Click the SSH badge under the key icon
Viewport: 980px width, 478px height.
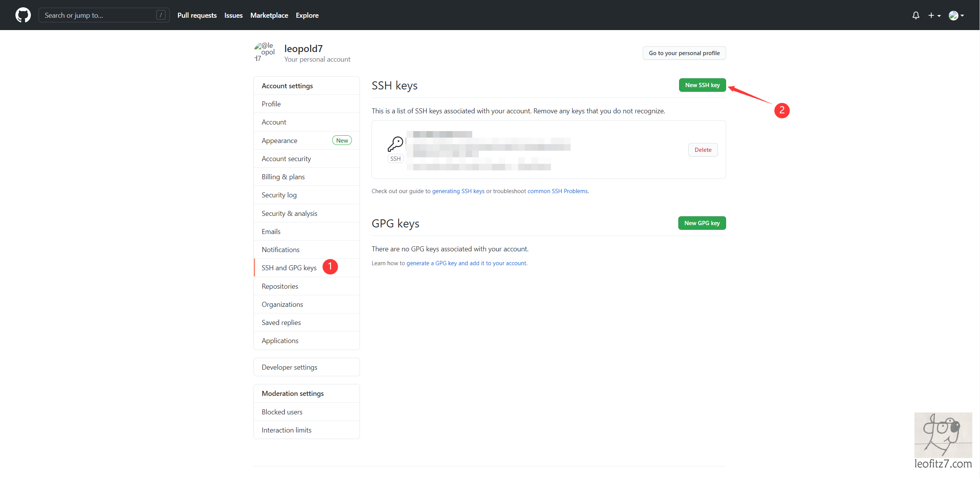coord(395,158)
